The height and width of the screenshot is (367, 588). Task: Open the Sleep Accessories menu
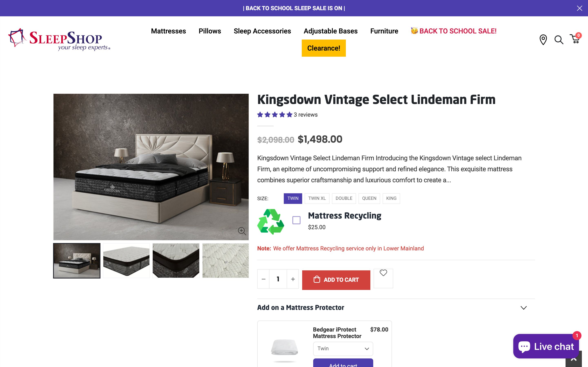click(x=262, y=31)
